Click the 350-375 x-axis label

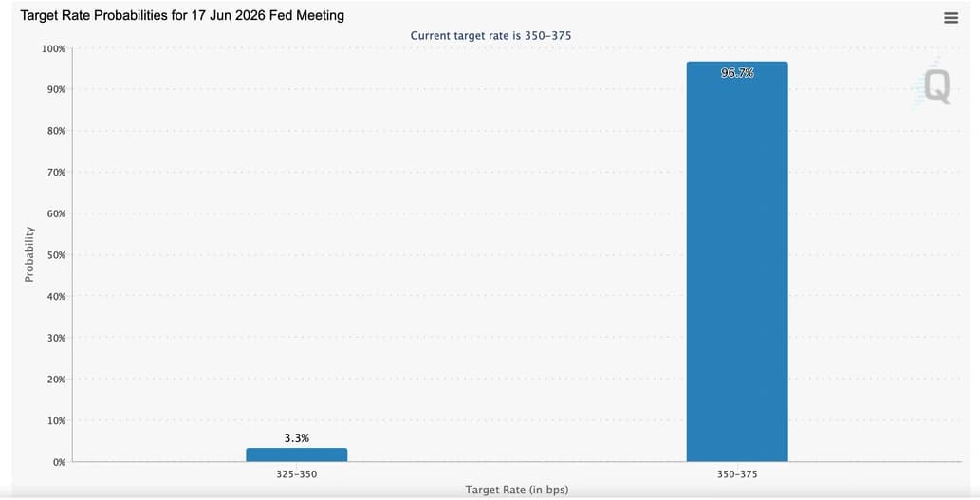tap(737, 474)
